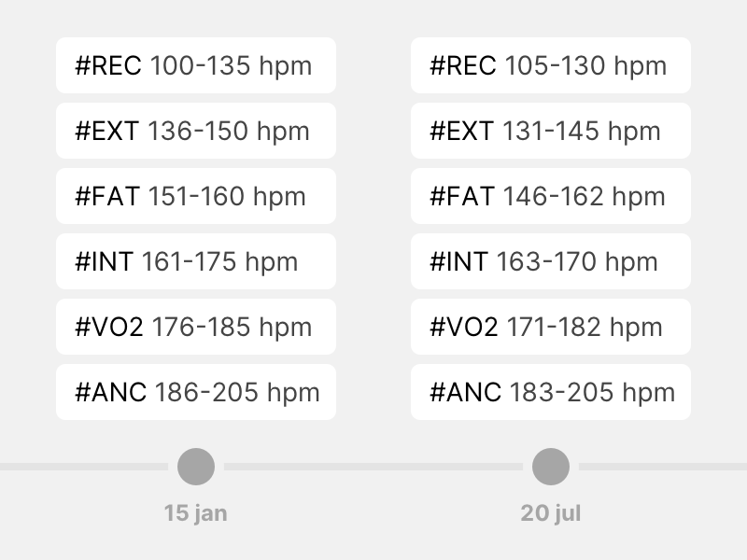Click the timeline segment right of 20 jul
The height and width of the screenshot is (560, 747).
pos(663,467)
